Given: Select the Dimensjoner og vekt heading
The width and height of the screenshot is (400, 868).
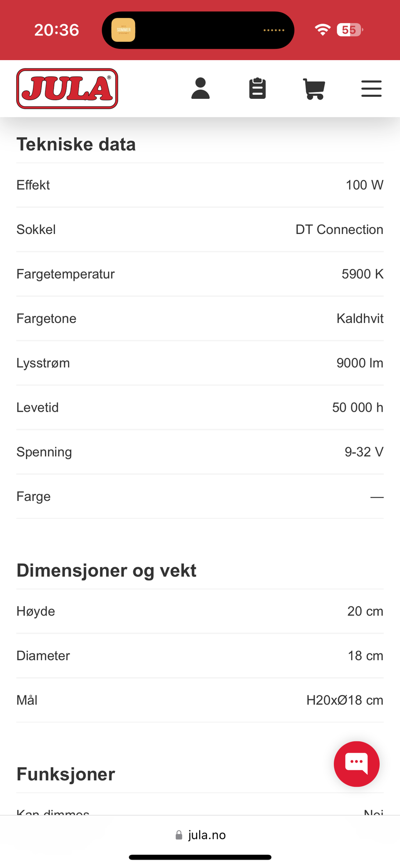Looking at the screenshot, I should click(x=107, y=570).
